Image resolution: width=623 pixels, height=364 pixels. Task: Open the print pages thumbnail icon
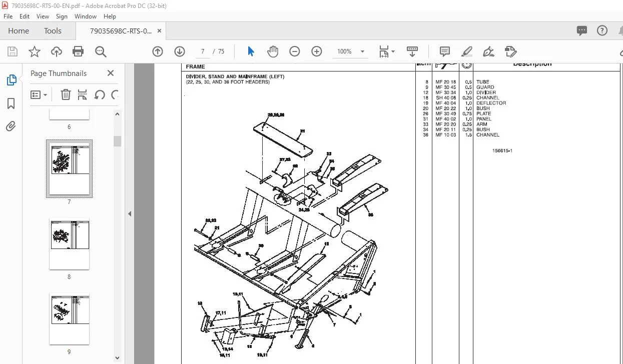pyautogui.click(x=83, y=94)
